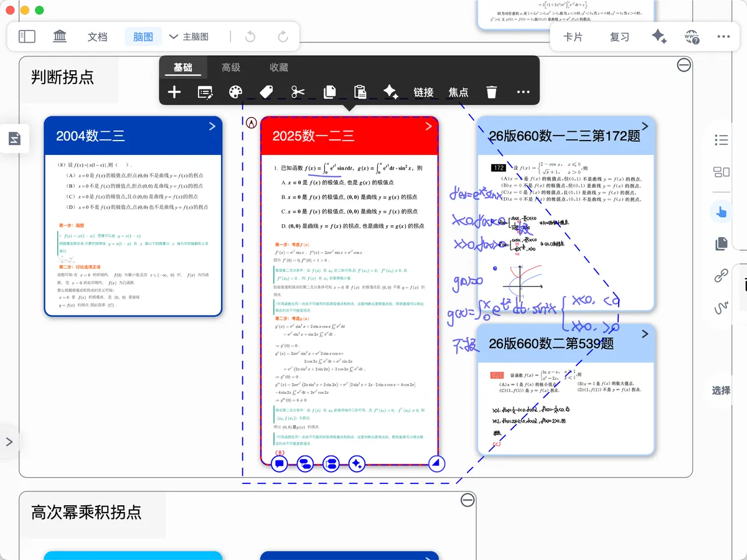Select the 判断拐点 group title
The image size is (747, 560).
click(62, 77)
